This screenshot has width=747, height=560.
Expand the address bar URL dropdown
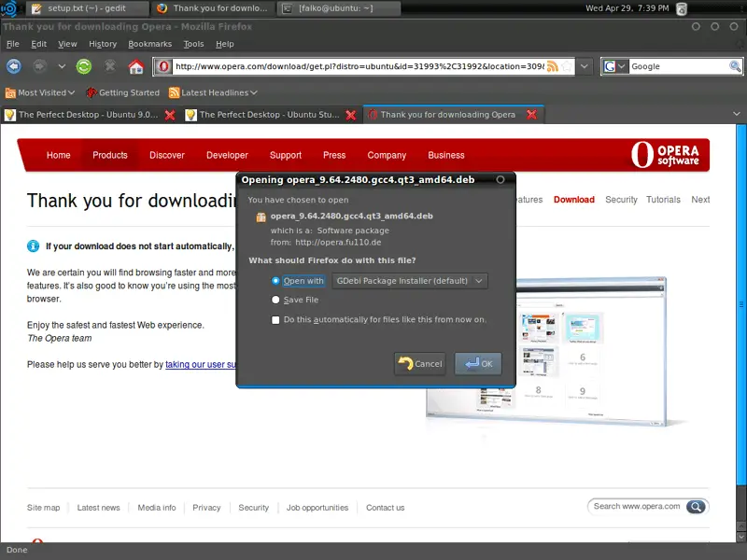[585, 66]
